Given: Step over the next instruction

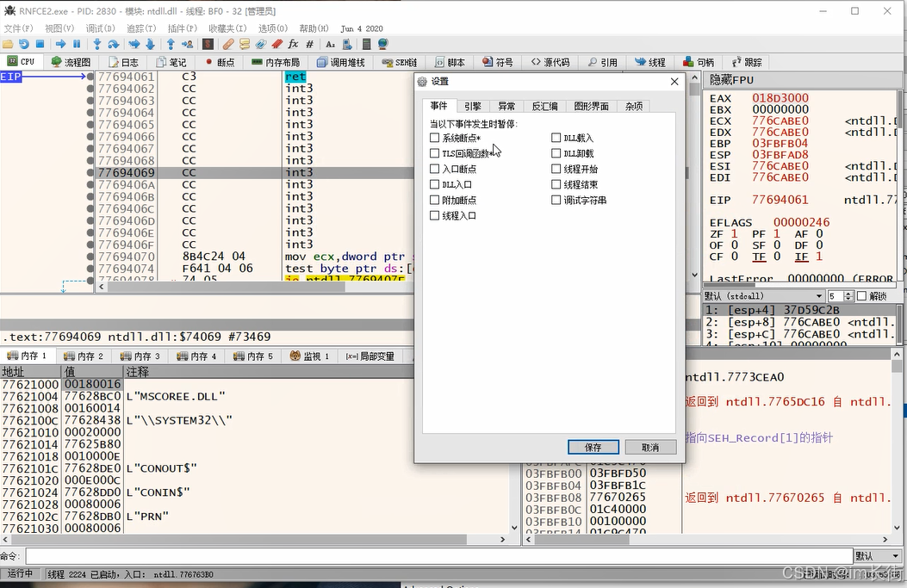Looking at the screenshot, I should tap(114, 44).
